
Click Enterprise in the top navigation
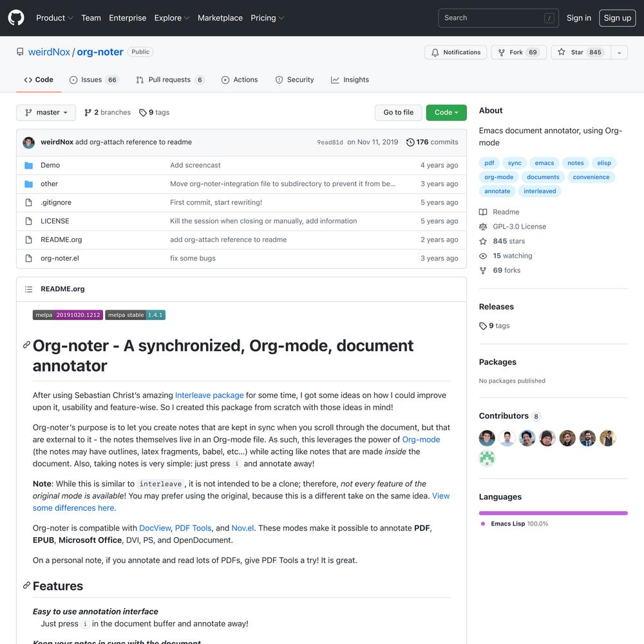click(128, 18)
